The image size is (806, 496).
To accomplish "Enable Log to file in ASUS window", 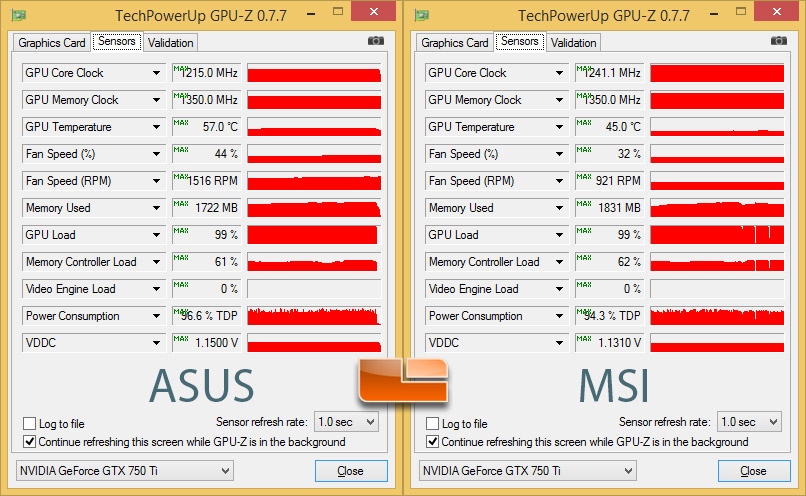I will click(x=29, y=424).
